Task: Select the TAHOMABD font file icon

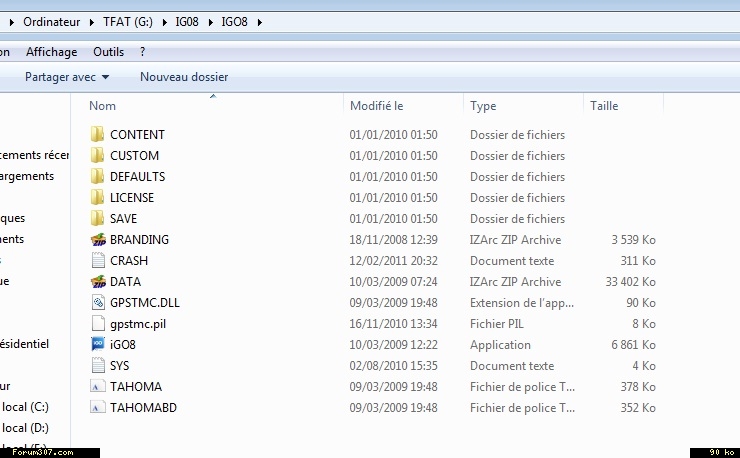Action: point(98,407)
